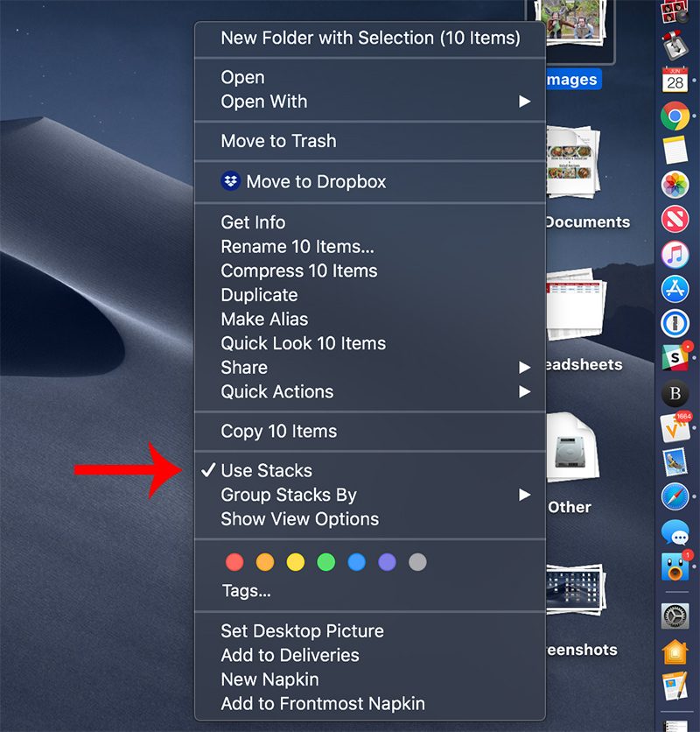
Task: Expand the Group Stacks By submenu
Action: pos(287,495)
